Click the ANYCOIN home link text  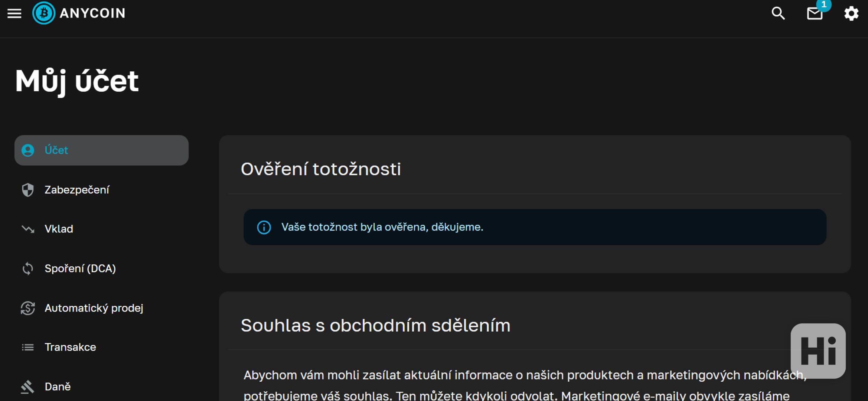coord(92,14)
